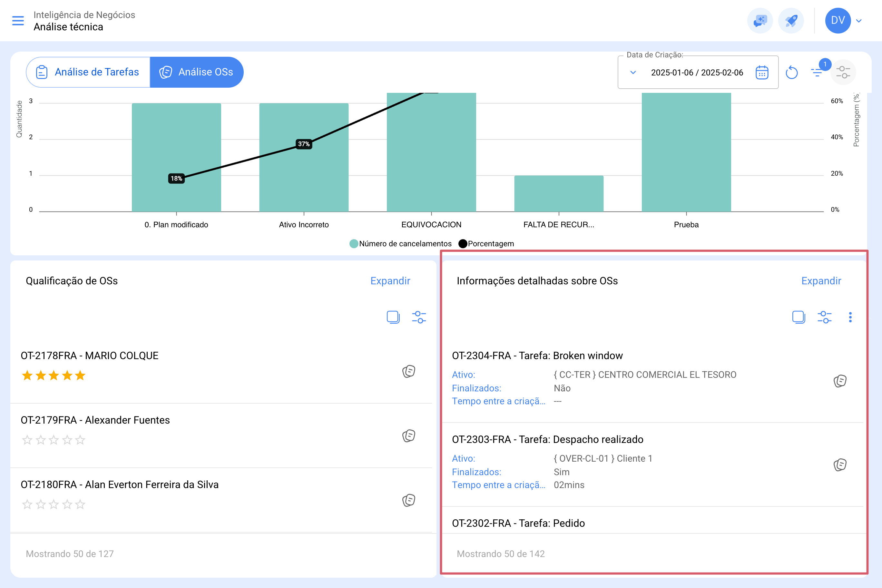Click the Ativo Incorreto bar

tap(304, 158)
